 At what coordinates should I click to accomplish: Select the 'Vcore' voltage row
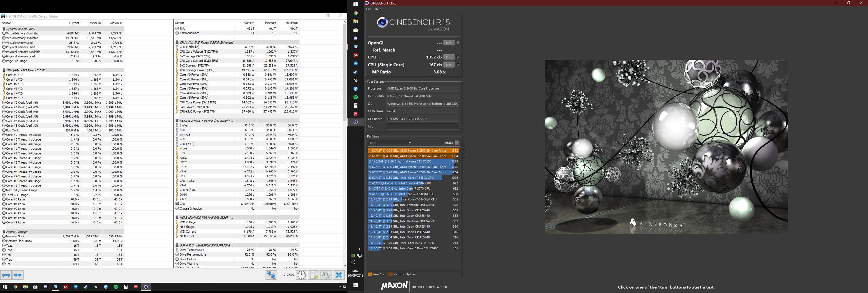tap(237, 148)
